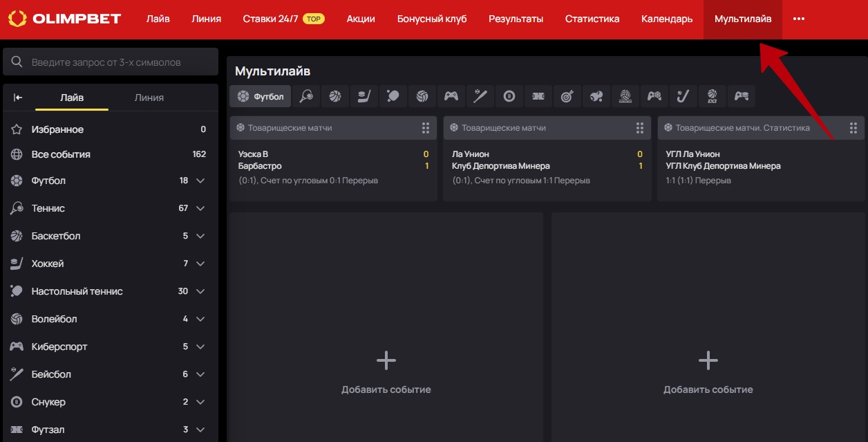
Task: Expand the Киберспорт section chevron
Action: 200,347
